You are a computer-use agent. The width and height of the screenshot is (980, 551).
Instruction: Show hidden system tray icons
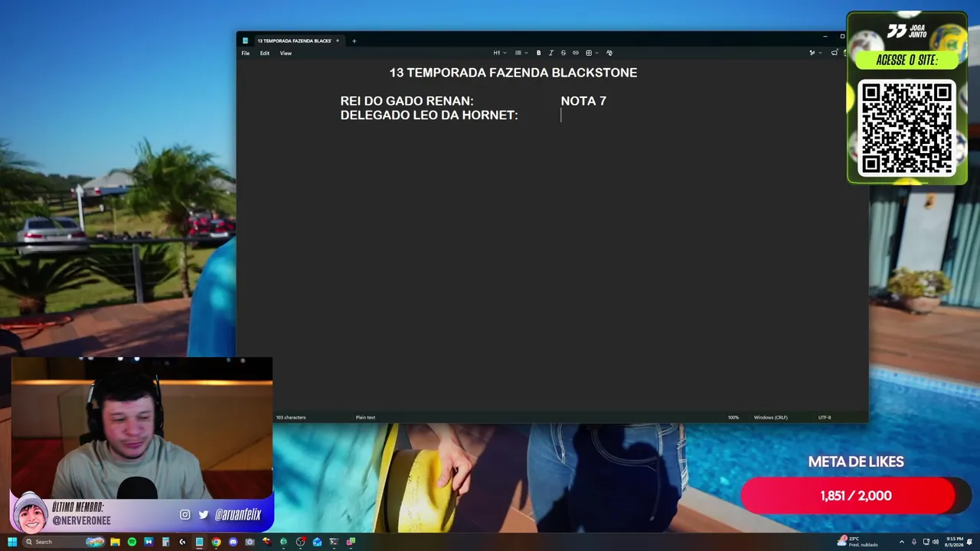click(x=901, y=542)
